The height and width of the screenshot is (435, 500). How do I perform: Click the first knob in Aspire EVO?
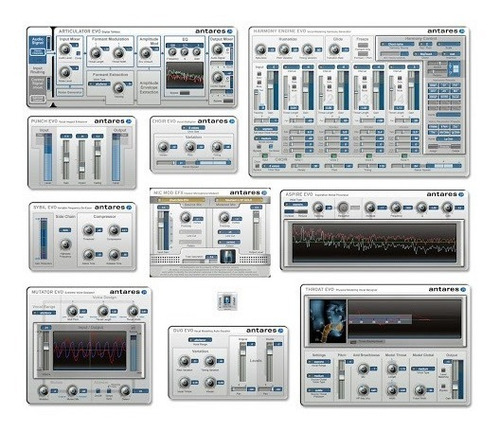click(318, 208)
